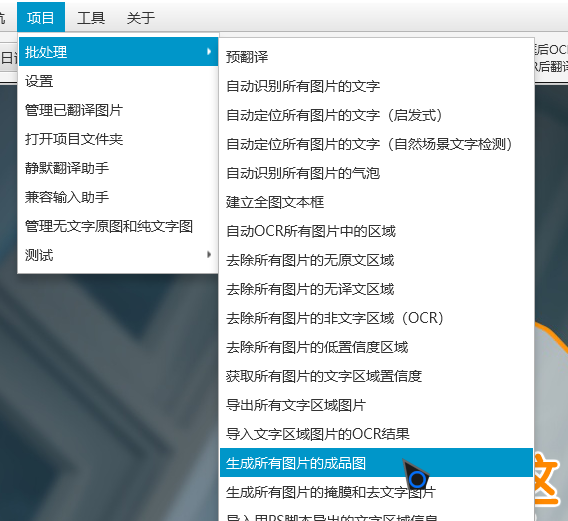
Task: Open 静默翻译助手
Action: pyautogui.click(x=118, y=168)
